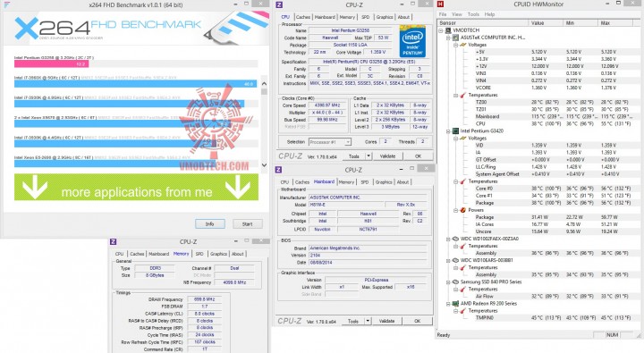644x353 pixels.
Task: Click the purple Z icon of the CPU-Z Memory window
Action: (114, 242)
